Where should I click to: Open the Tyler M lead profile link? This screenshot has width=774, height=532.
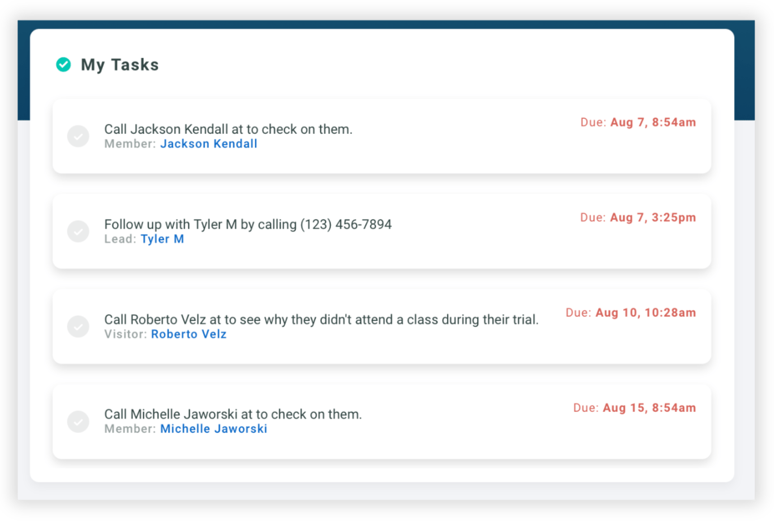click(x=162, y=239)
